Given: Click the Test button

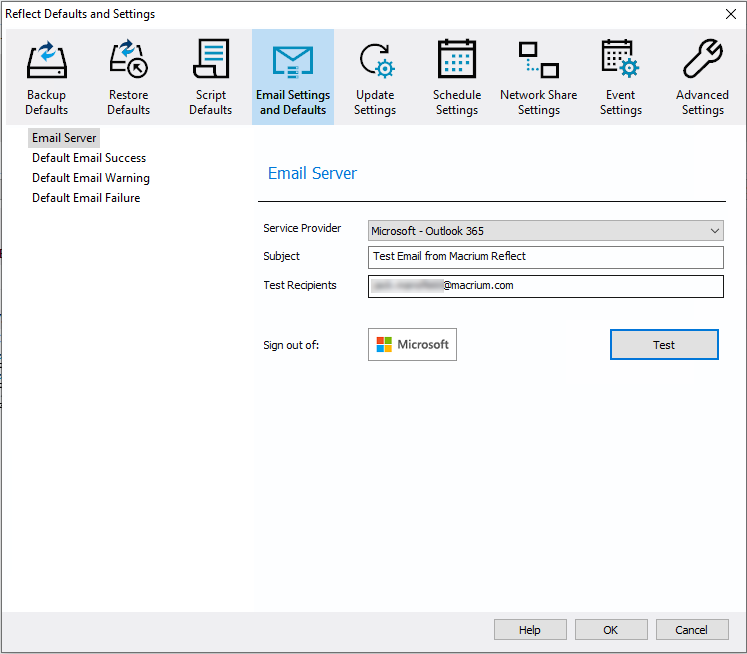Looking at the screenshot, I should (664, 344).
